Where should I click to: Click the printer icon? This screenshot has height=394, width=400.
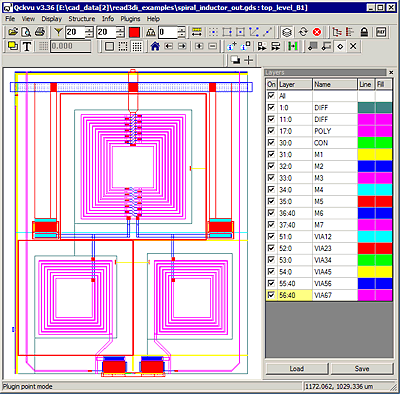(40, 32)
